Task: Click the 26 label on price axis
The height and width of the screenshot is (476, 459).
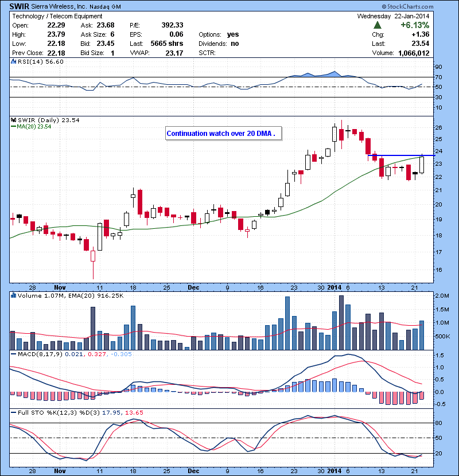Action: [439, 127]
